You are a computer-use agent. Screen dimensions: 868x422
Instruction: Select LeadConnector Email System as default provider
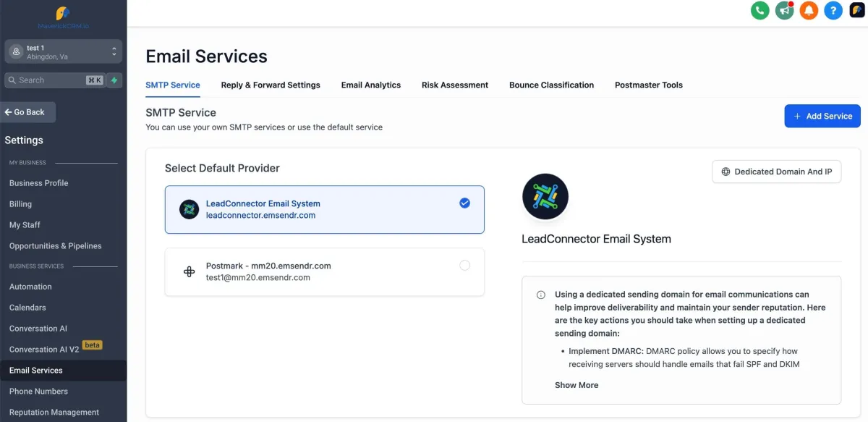(x=324, y=209)
